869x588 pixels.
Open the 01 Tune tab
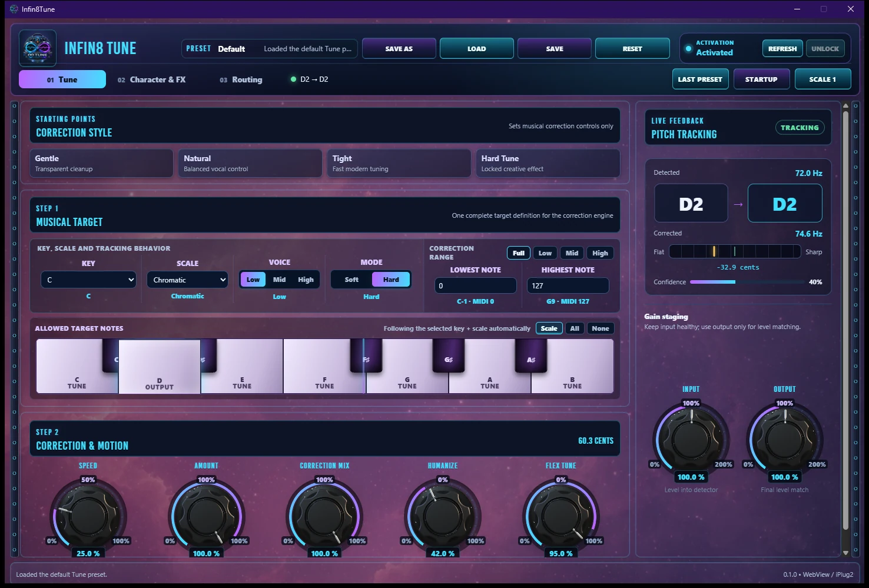[62, 79]
